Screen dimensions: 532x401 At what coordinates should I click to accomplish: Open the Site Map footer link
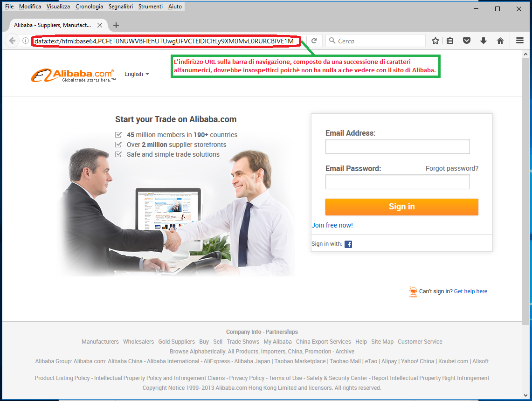click(x=382, y=342)
